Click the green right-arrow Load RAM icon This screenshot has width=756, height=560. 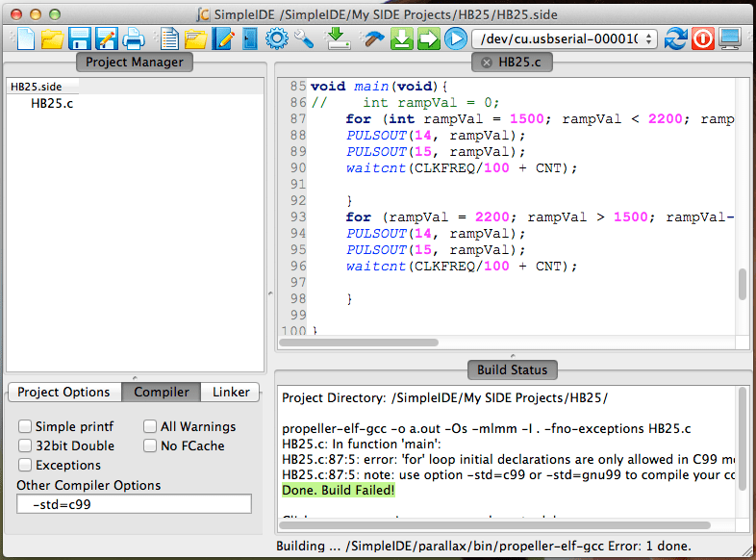click(429, 38)
